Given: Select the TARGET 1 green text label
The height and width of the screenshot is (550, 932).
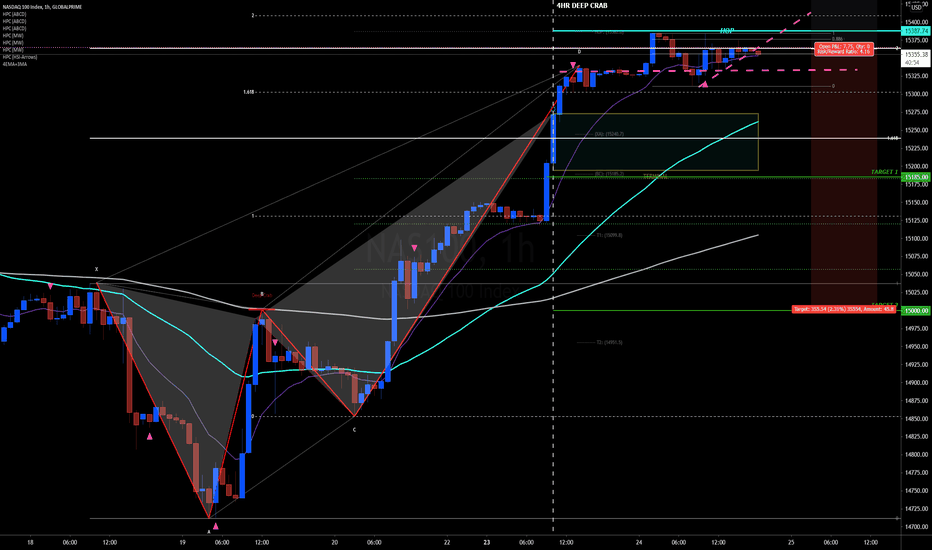Looking at the screenshot, I should pos(884,172).
